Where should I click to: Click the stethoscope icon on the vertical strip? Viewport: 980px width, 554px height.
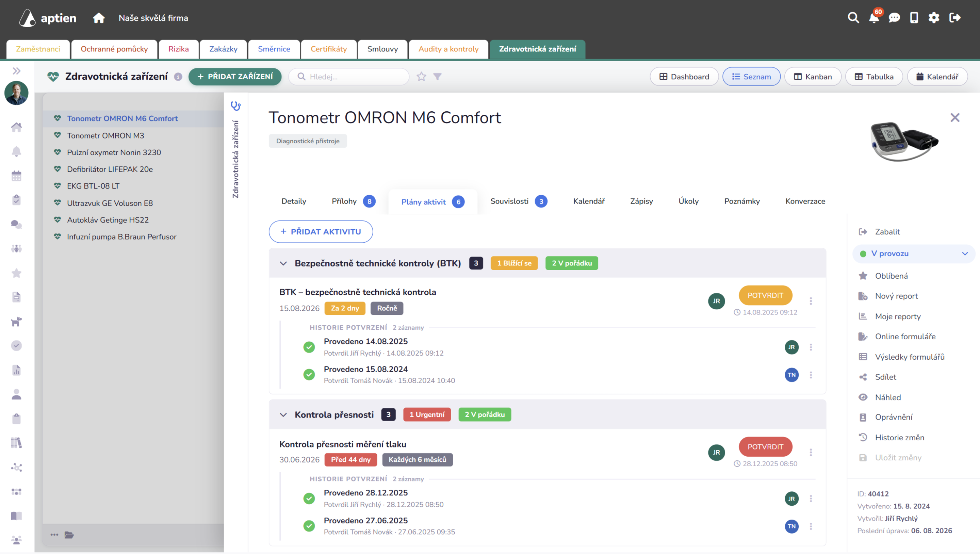[236, 106]
